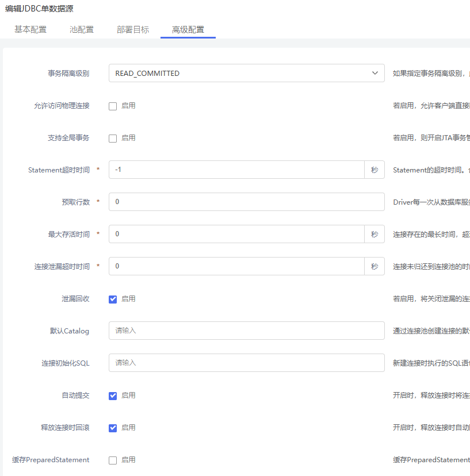Click the 缓存PreparedStatement label
This screenshot has height=476, width=470.
(x=51, y=459)
